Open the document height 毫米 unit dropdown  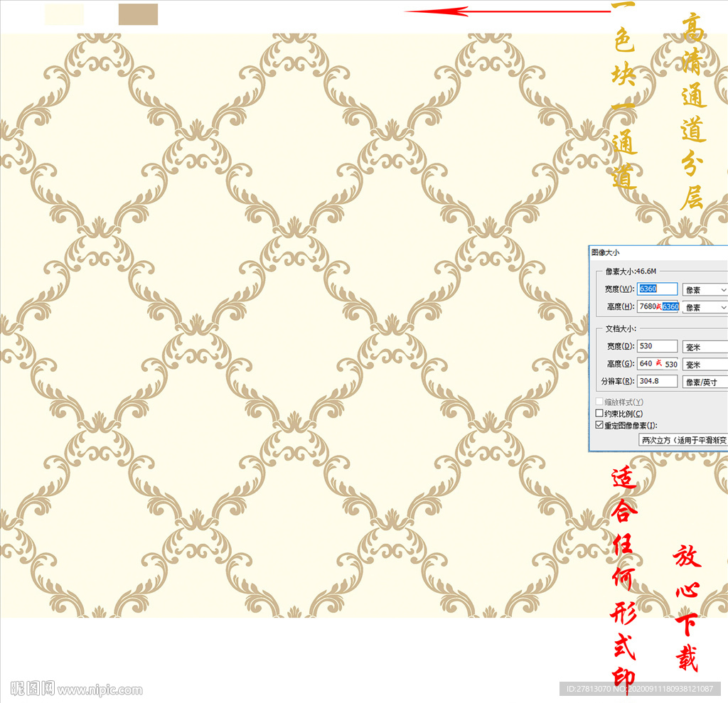coord(705,365)
